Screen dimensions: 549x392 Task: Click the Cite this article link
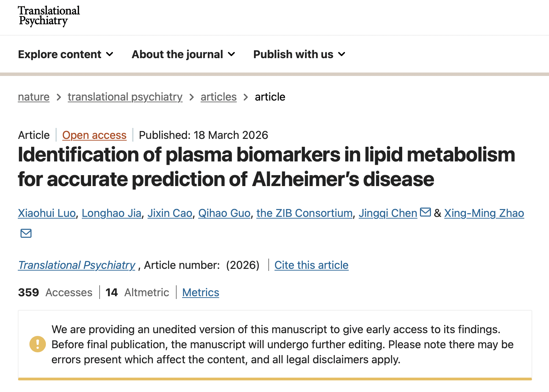click(311, 265)
